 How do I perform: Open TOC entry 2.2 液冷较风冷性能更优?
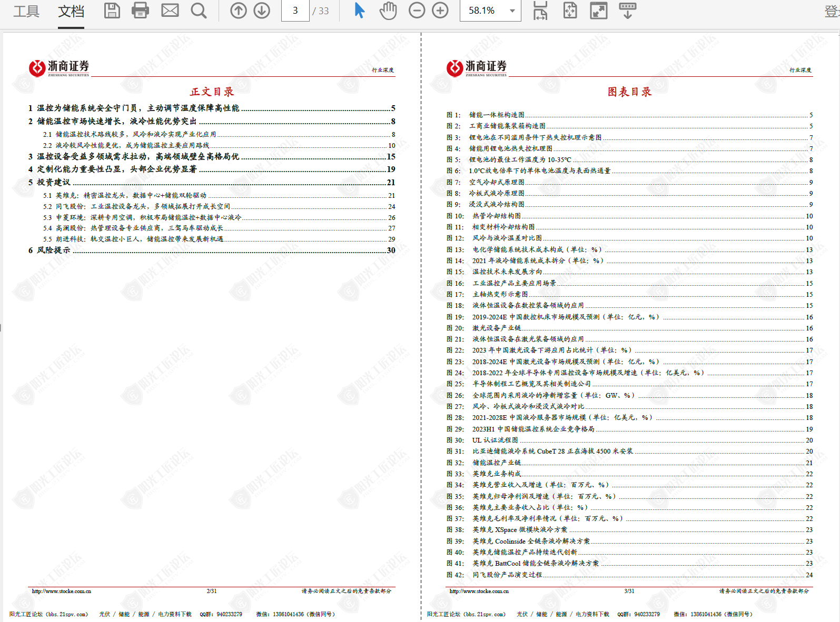pyautogui.click(x=219, y=145)
